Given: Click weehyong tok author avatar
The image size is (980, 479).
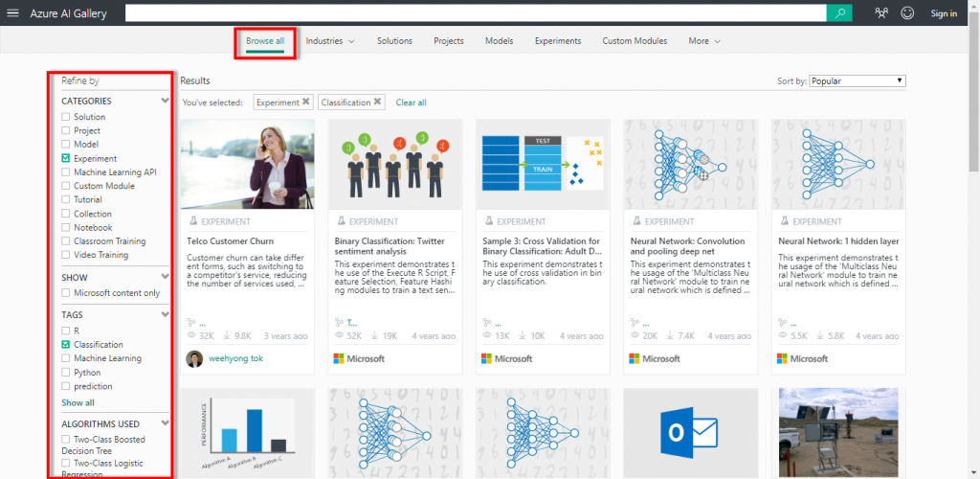Looking at the screenshot, I should (x=194, y=359).
